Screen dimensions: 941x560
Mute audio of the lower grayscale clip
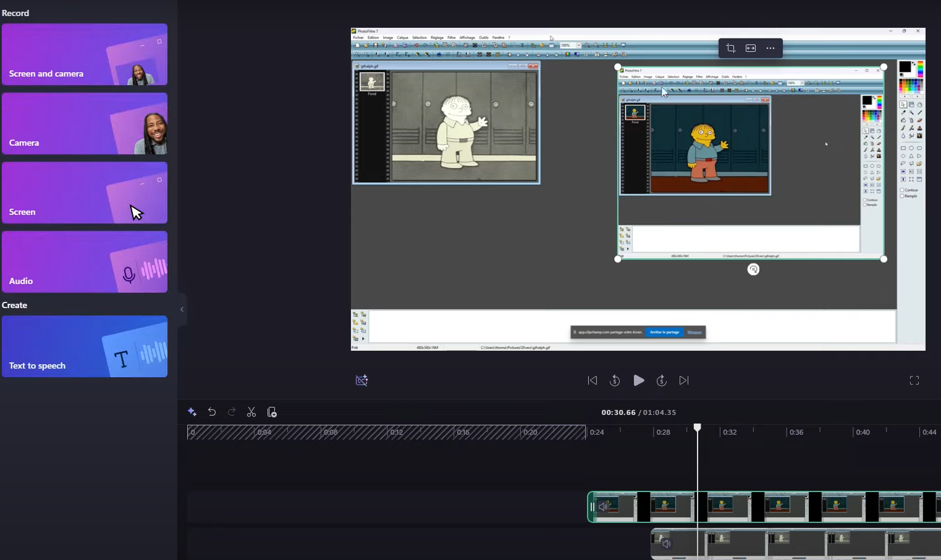666,543
